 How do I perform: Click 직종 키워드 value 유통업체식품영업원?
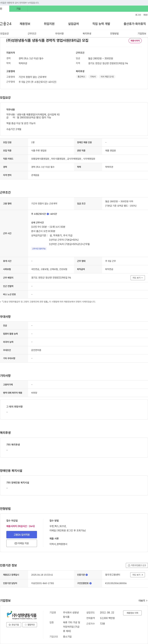(x=40, y=159)
